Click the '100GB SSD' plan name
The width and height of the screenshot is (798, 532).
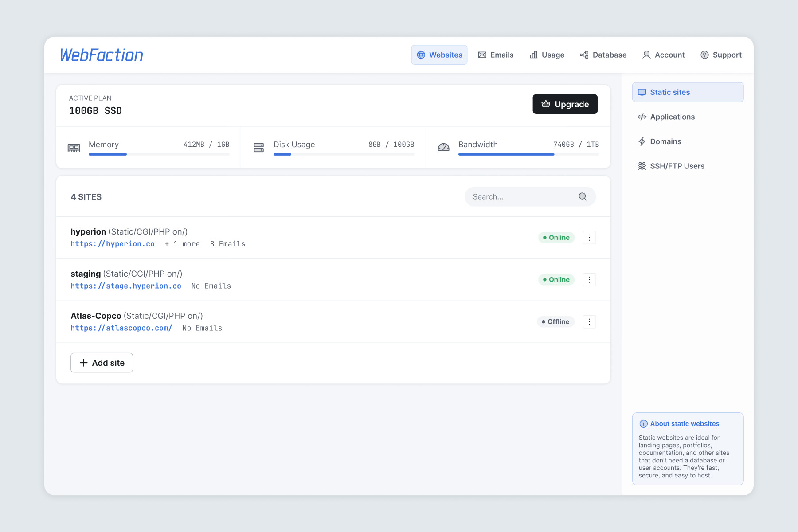click(x=95, y=111)
